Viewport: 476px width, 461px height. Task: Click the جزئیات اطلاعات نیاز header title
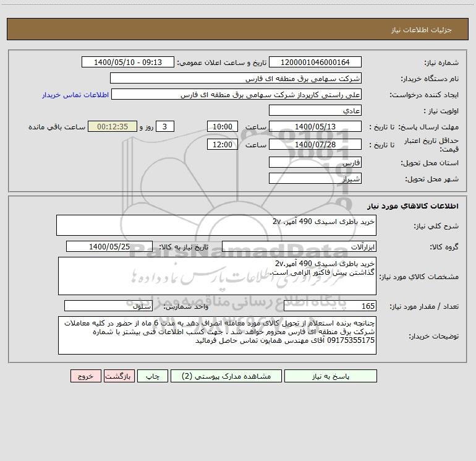click(x=422, y=30)
